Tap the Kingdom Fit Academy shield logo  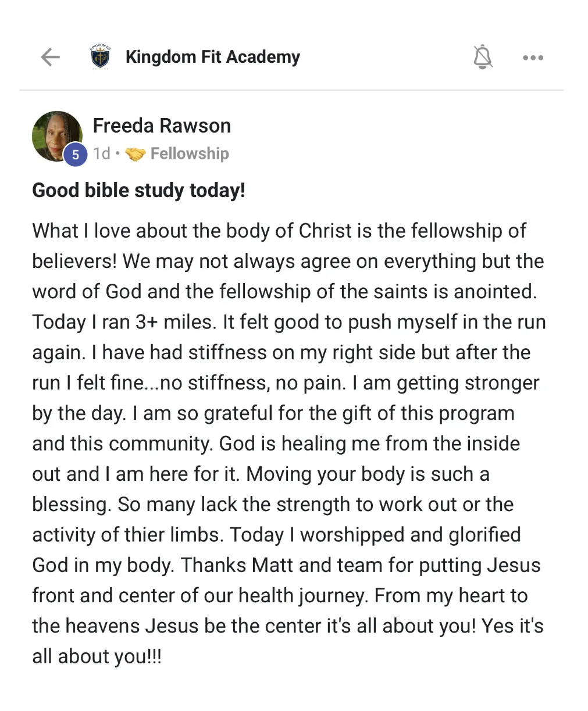[x=101, y=57]
